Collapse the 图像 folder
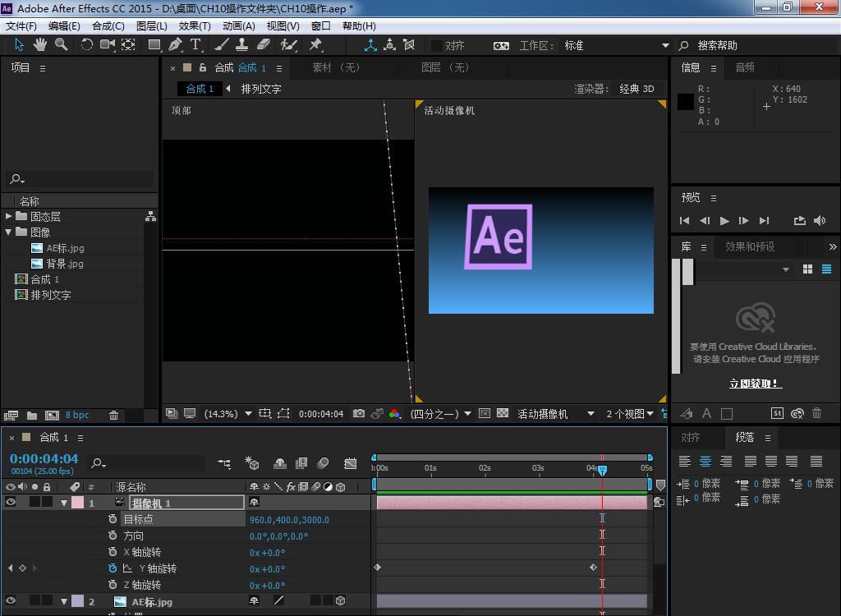Image resolution: width=841 pixels, height=616 pixels. point(8,232)
